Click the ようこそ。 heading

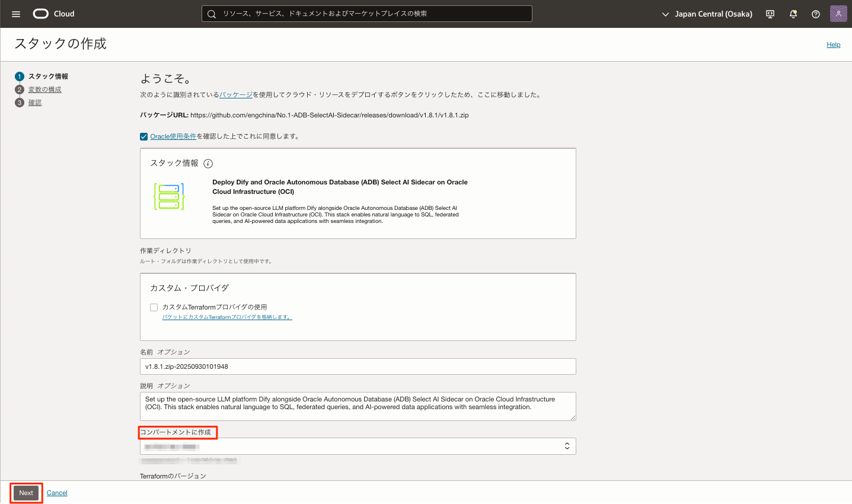pos(166,79)
